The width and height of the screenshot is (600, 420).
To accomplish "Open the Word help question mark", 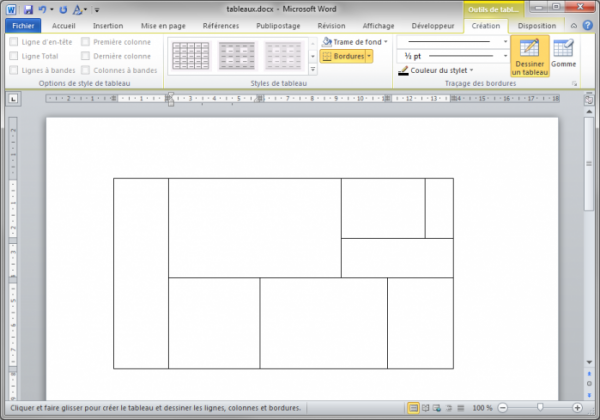I will (588, 25).
